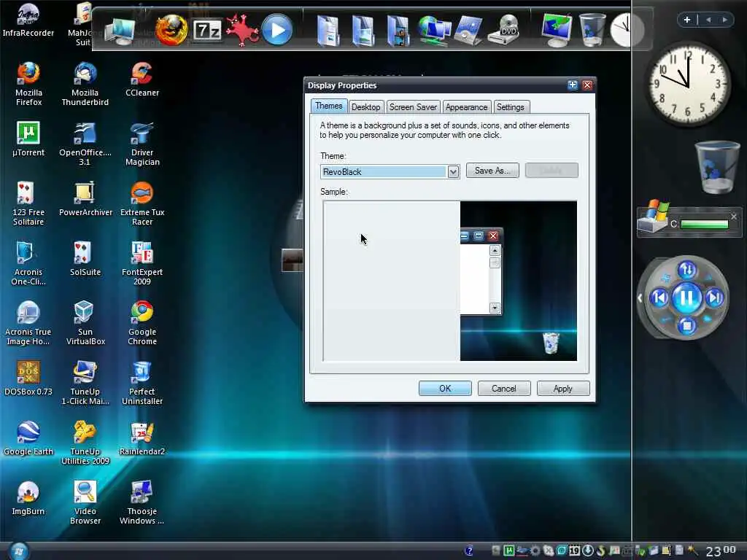This screenshot has width=747, height=560.
Task: Click the recycle bin icon in the top dock
Action: (592, 29)
